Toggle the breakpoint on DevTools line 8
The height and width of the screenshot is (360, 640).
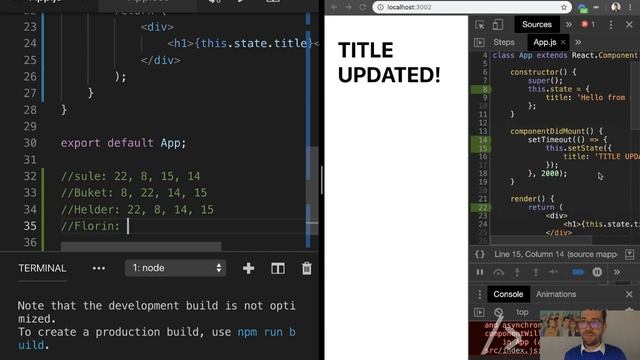[480, 89]
